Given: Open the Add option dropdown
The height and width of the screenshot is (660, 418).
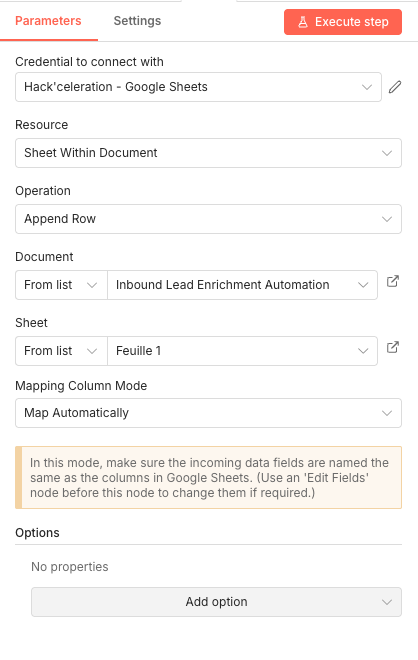Looking at the screenshot, I should [x=216, y=602].
